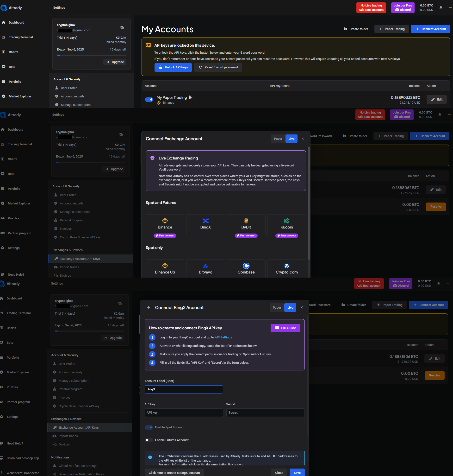Screen dimensions: 453x476
Task: Click Close button in Connect BingX Account dialog
Action: [279, 473]
